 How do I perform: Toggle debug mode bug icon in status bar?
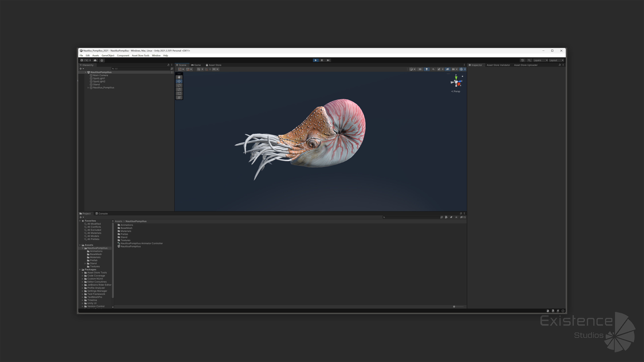click(548, 311)
